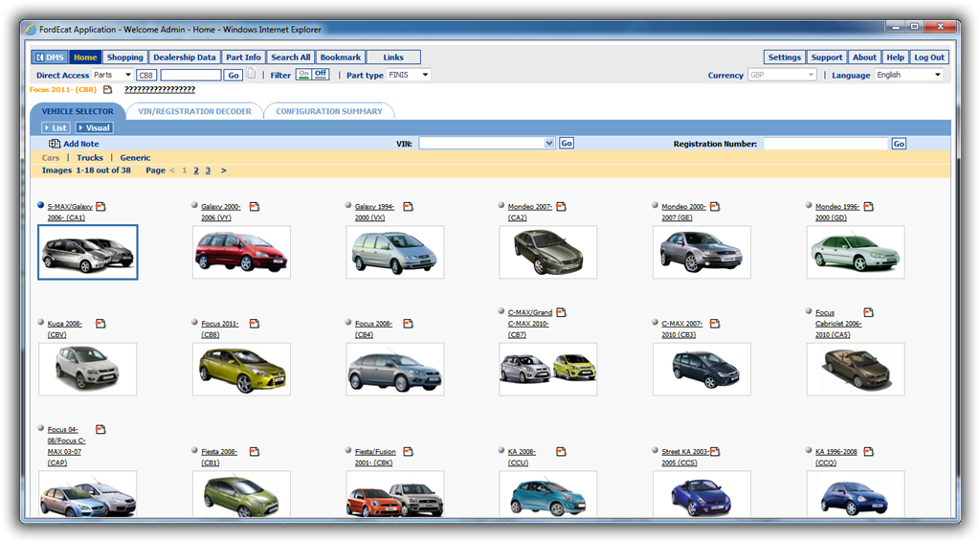Open note icon beside Galaxy 1994-2000 (VX)
The width and height of the screenshot is (980, 543).
coord(408,207)
